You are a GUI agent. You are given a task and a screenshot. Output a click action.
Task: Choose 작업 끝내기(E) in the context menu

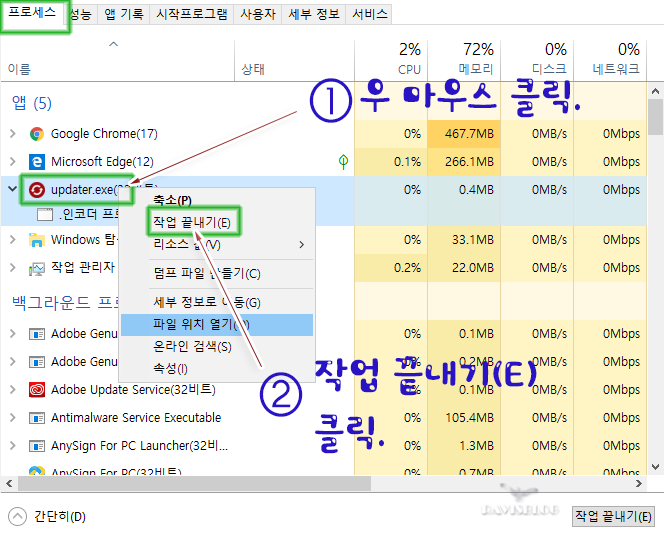[x=217, y=222]
